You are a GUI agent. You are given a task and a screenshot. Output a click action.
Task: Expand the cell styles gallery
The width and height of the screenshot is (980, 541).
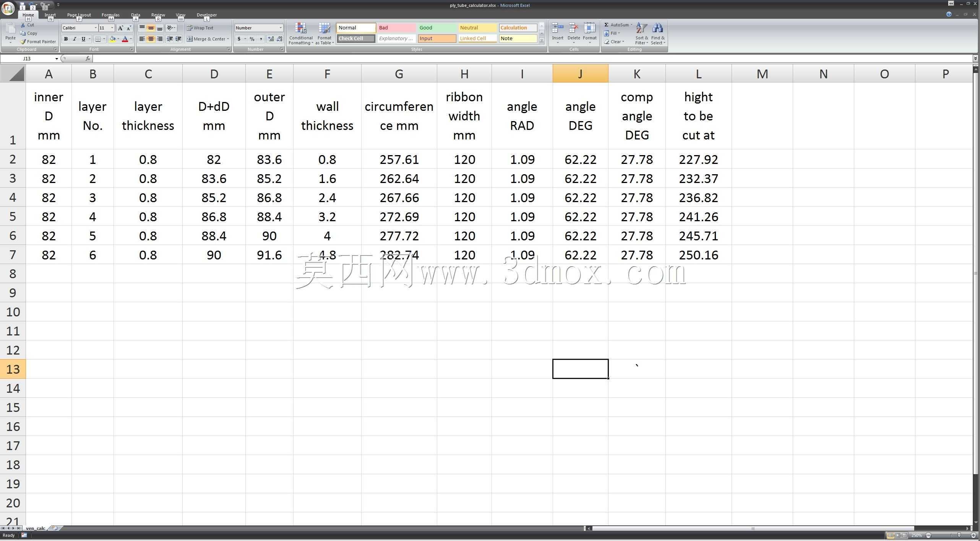tap(542, 41)
